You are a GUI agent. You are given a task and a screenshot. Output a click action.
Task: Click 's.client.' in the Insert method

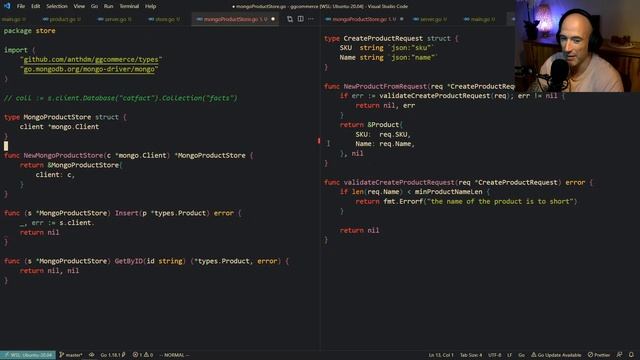[x=77, y=223]
